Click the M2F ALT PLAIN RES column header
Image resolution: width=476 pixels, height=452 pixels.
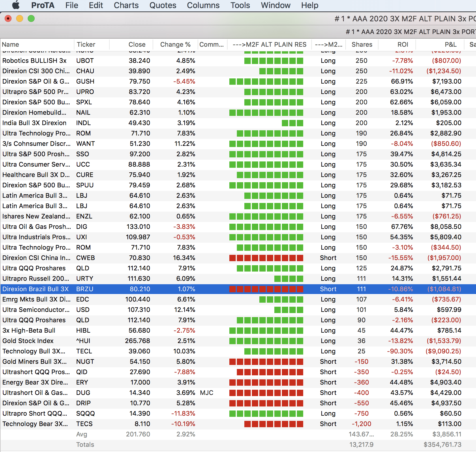pos(269,44)
